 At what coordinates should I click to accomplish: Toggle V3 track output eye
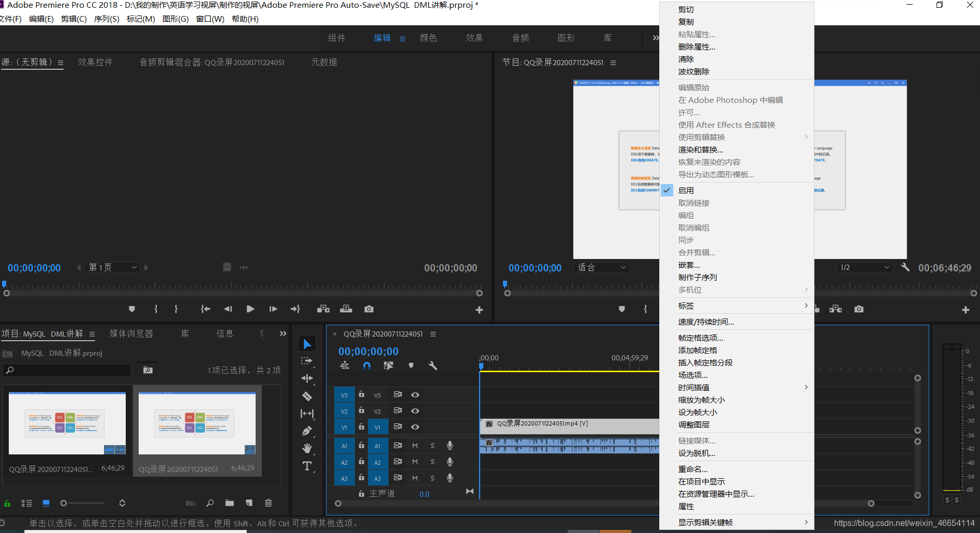(x=415, y=395)
